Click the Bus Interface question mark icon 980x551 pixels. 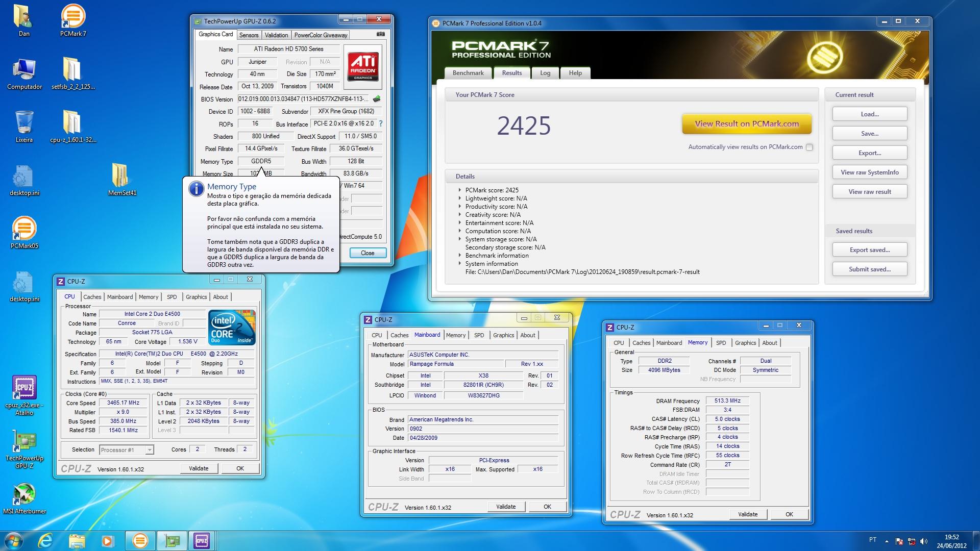[x=381, y=123]
